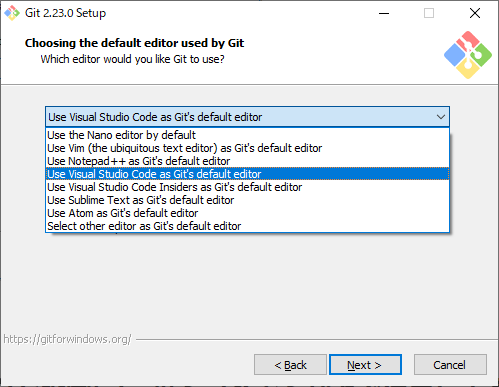Viewport: 499px width, 387px height.
Task: Choose Vim as Git's default editor
Action: coord(247,148)
